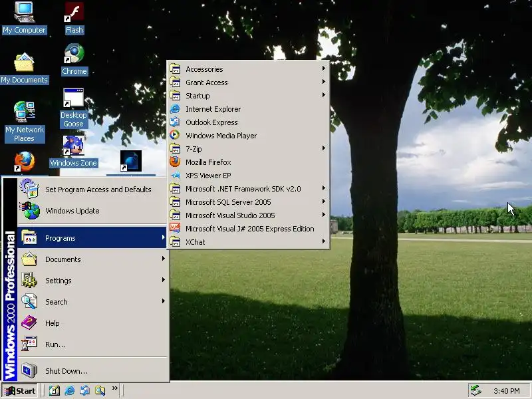Click the Windows Update globe icon
Screen dimensions: 532x399
pyautogui.click(x=30, y=210)
